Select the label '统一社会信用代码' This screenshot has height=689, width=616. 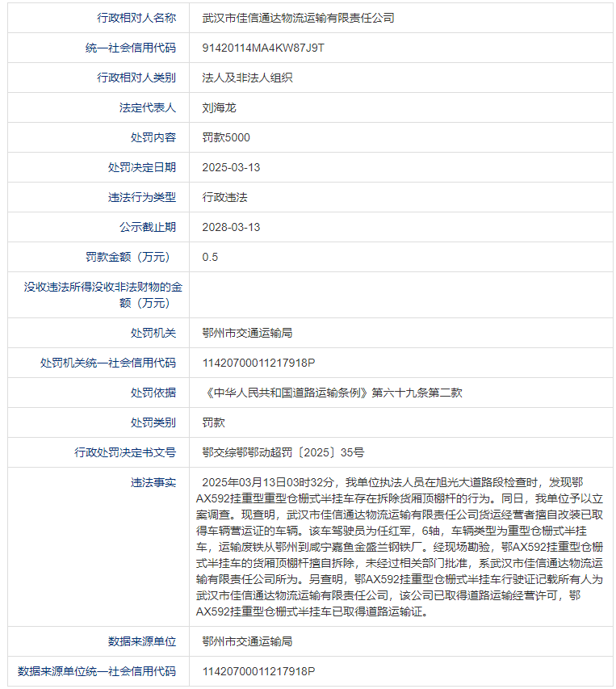131,48
